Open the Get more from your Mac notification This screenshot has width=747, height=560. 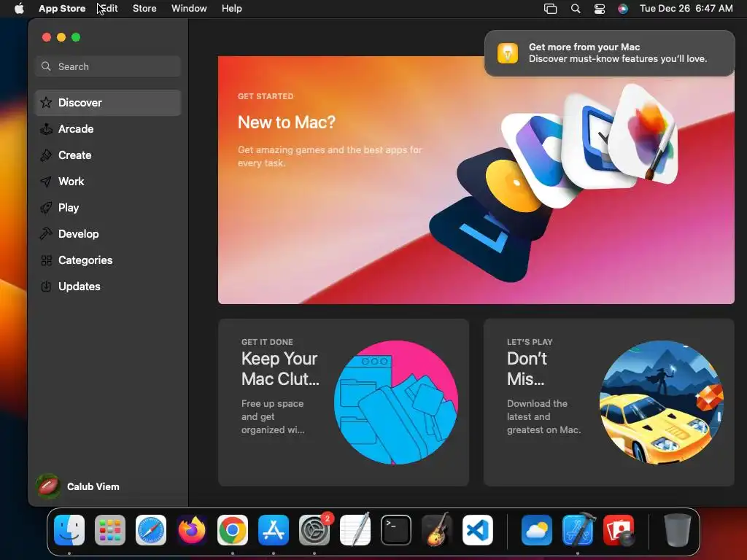pyautogui.click(x=609, y=52)
